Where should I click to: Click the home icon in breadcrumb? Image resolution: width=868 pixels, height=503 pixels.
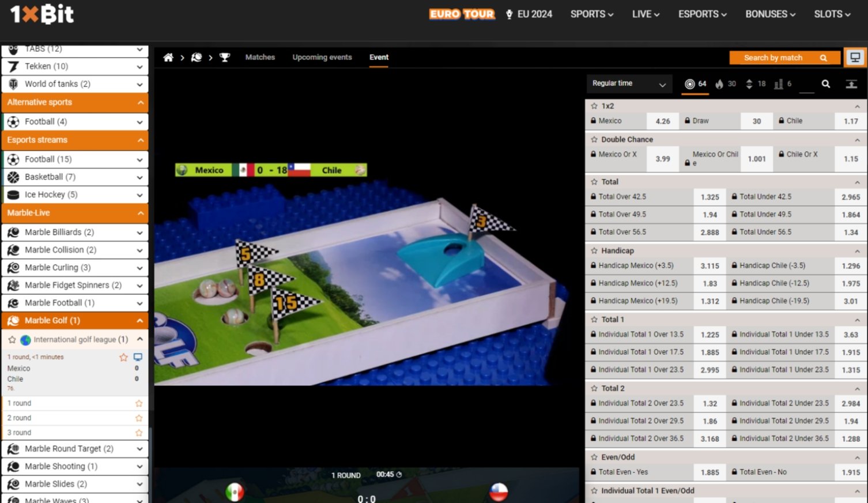click(x=168, y=57)
